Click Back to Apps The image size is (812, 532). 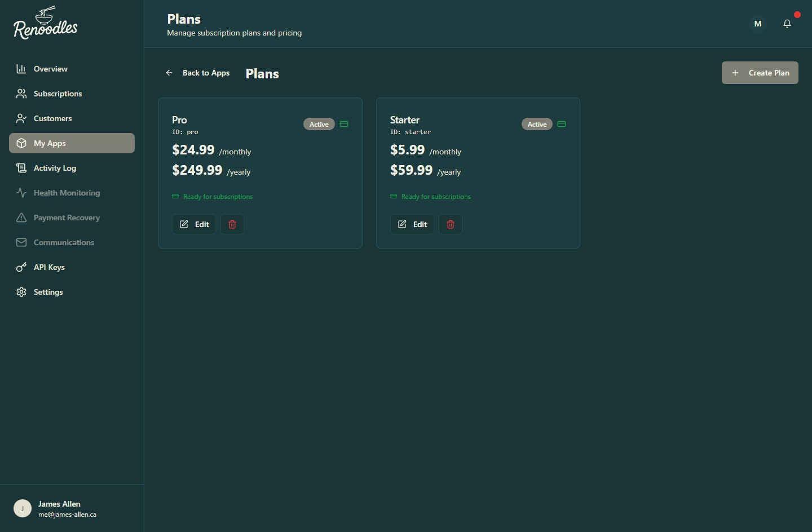tap(206, 73)
